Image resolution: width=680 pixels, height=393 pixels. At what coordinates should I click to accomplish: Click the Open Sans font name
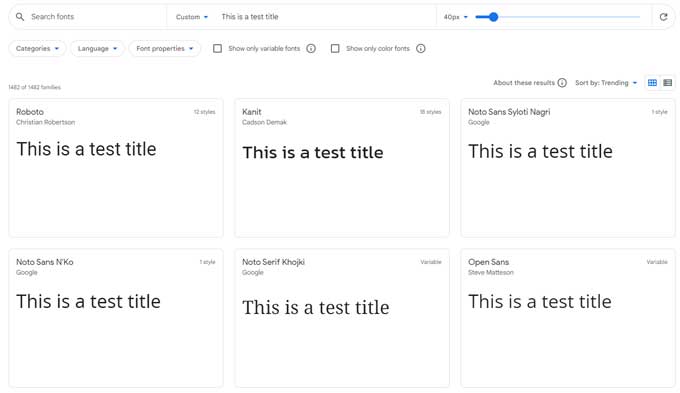point(488,262)
